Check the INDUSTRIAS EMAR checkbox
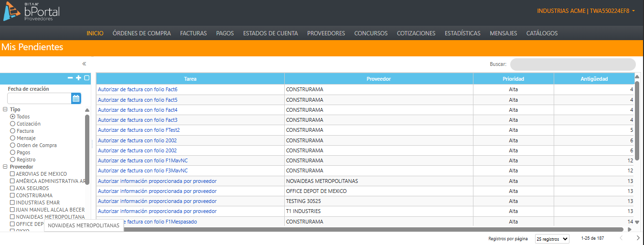 (x=12, y=202)
